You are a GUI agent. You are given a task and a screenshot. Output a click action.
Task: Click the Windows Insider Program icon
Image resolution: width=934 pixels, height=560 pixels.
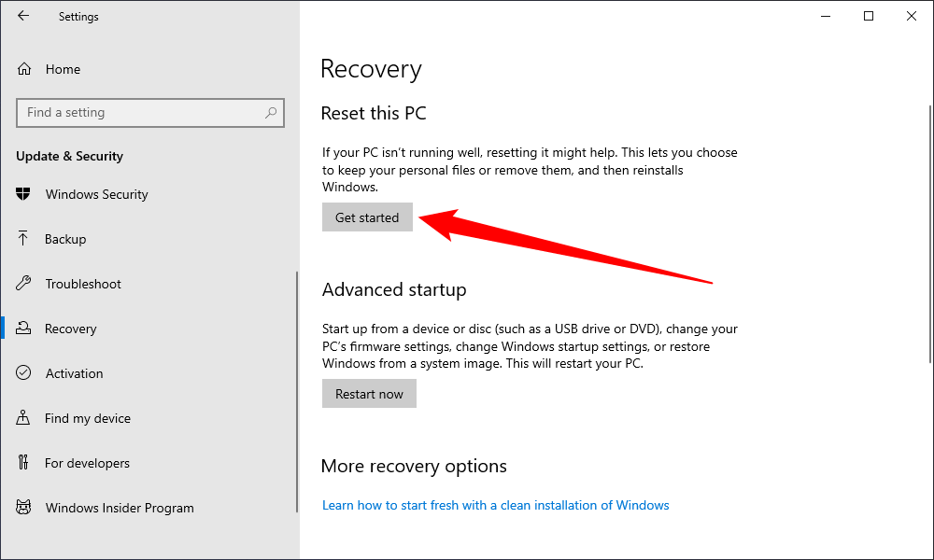pyautogui.click(x=24, y=508)
